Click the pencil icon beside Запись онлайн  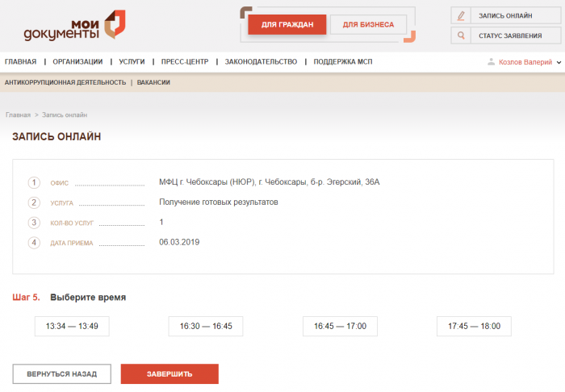(461, 15)
